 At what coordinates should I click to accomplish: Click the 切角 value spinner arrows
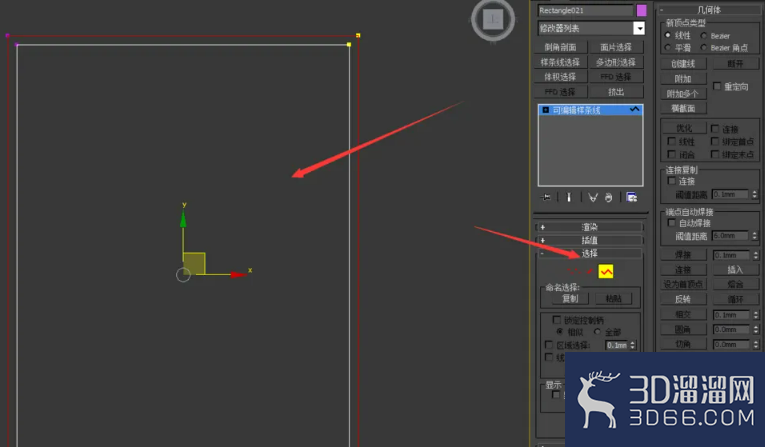756,344
